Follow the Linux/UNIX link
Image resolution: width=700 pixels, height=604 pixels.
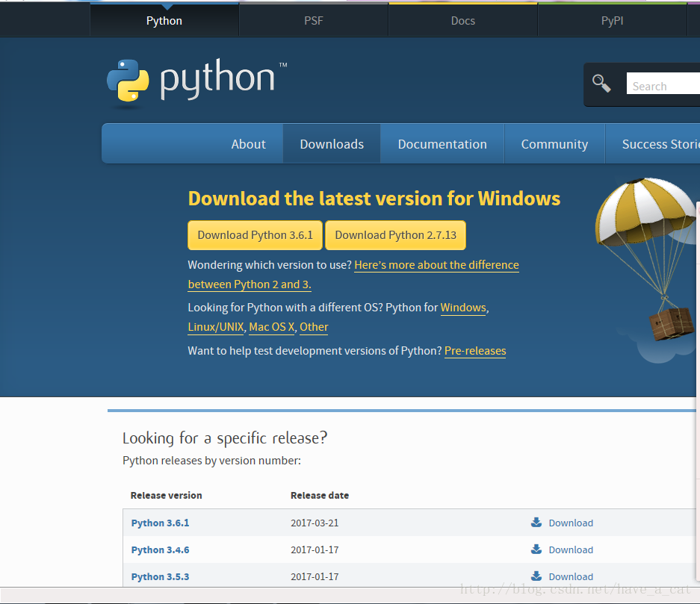pos(216,327)
